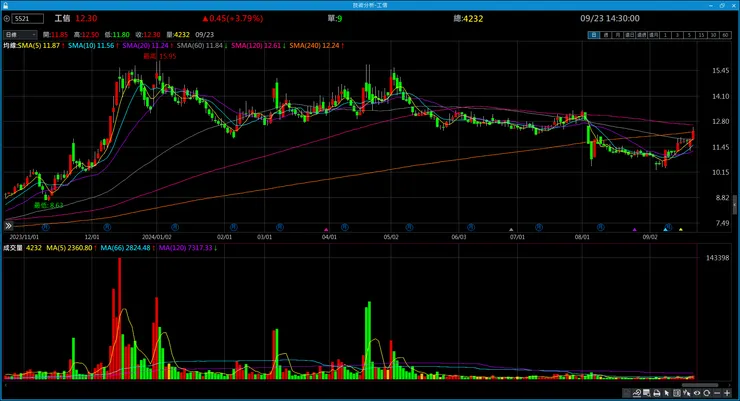Zoom out chart with minus icon

coord(717,393)
